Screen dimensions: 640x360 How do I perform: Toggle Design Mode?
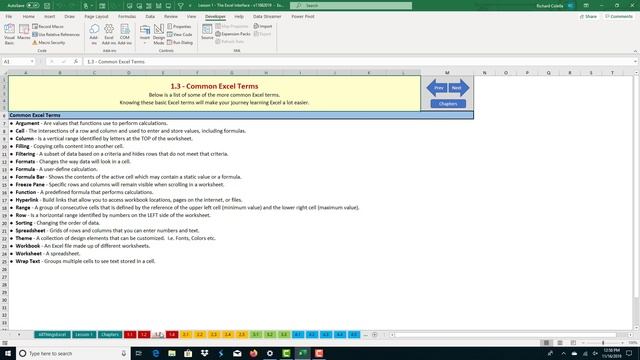point(159,34)
